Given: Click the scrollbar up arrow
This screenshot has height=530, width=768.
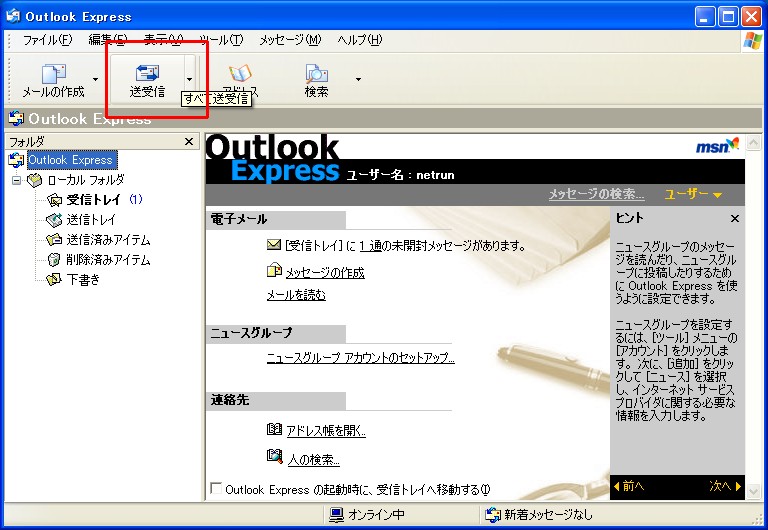Looking at the screenshot, I should 753,144.
